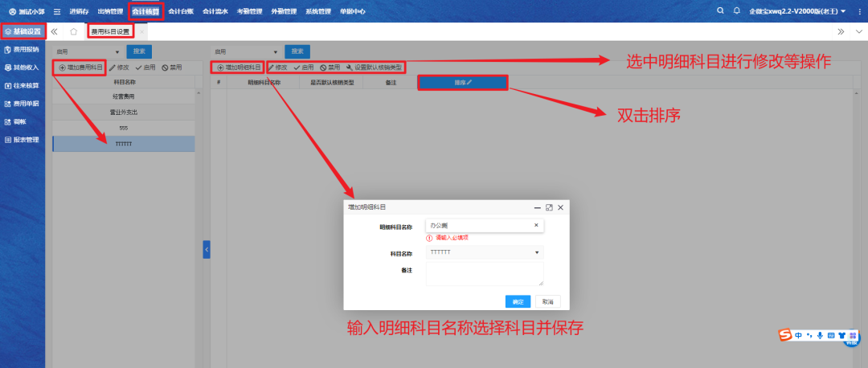
Task: Close the 费用科目设置 tab
Action: (x=141, y=31)
